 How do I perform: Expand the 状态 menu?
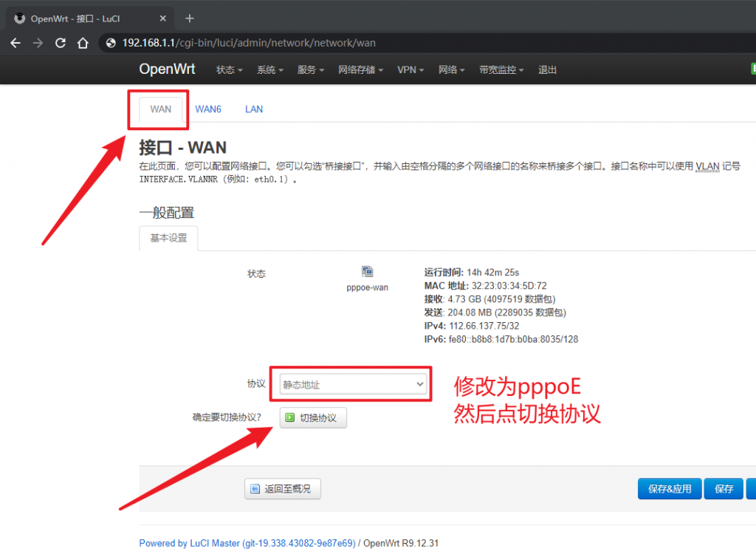(x=229, y=70)
